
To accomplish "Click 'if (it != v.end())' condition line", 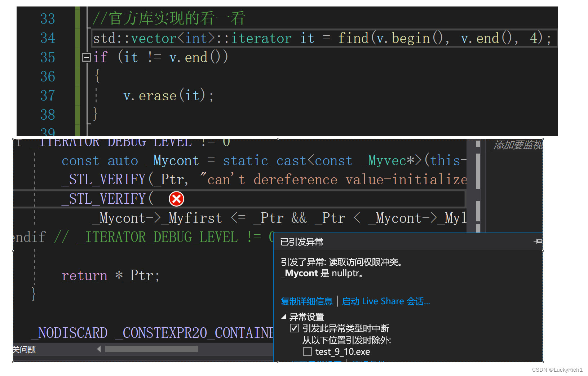I will [160, 57].
